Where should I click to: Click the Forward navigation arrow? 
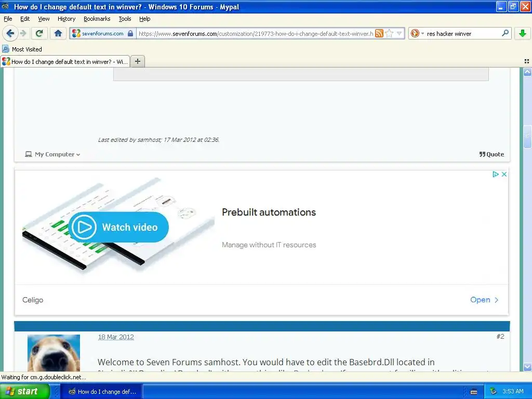point(23,33)
